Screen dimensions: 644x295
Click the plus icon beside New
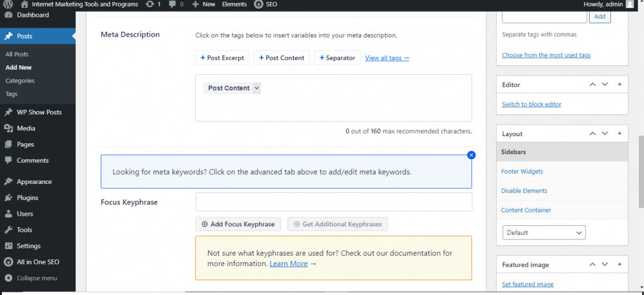click(196, 5)
